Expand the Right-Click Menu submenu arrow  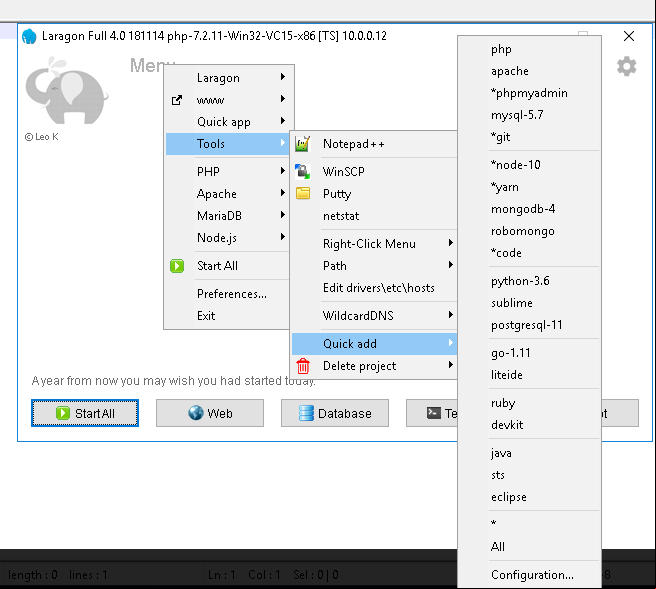click(451, 243)
